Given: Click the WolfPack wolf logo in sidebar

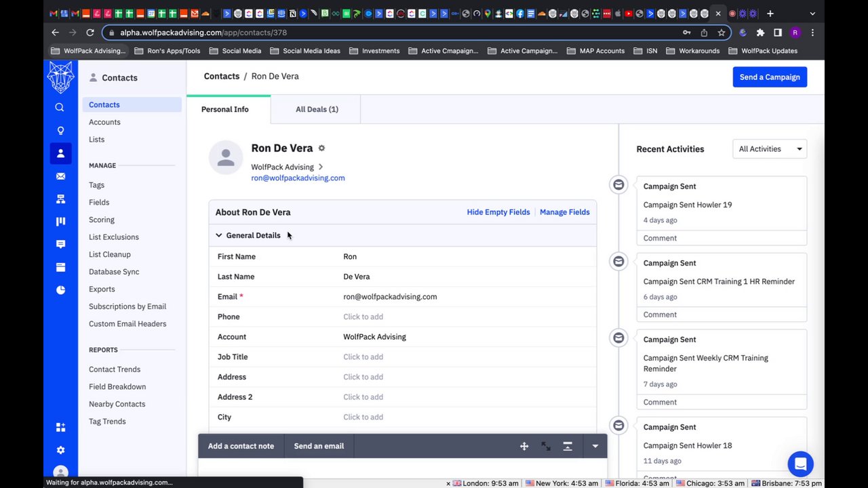Looking at the screenshot, I should 60,77.
